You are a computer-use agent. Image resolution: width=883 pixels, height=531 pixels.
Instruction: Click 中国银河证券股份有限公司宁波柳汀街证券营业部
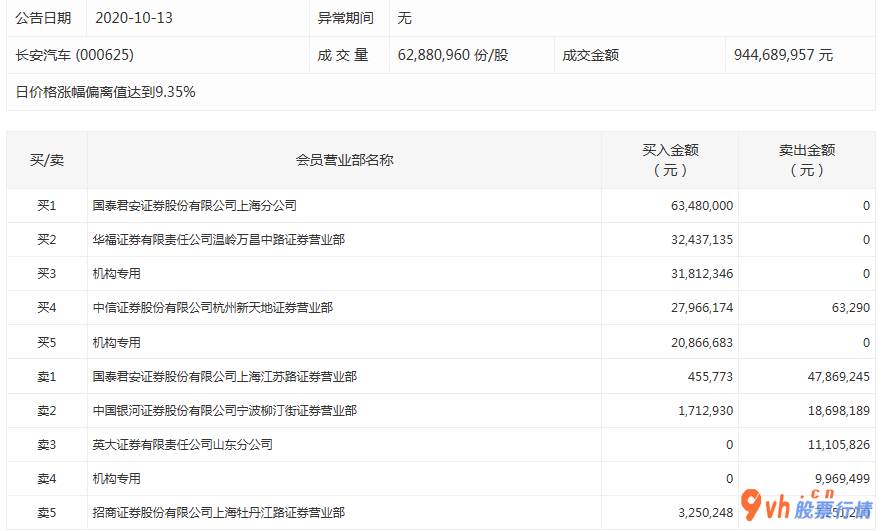[x=224, y=410]
